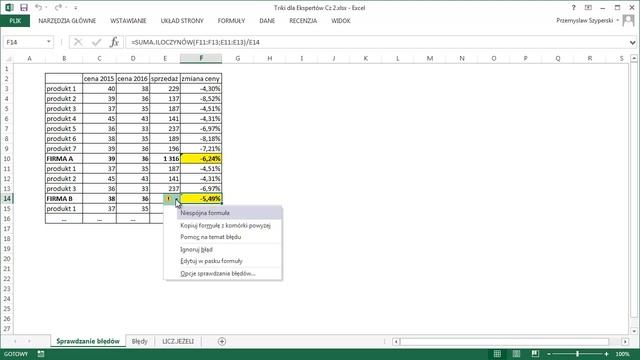
Task: Click the 100% zoom level
Action: click(x=622, y=354)
